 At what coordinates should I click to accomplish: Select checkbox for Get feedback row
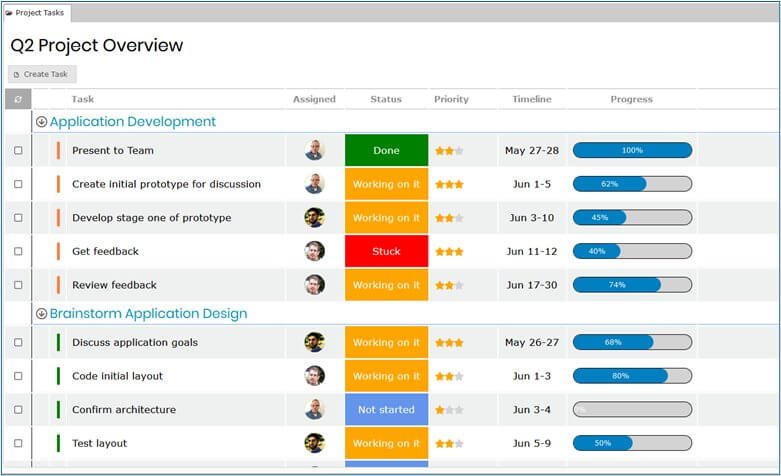click(x=18, y=252)
